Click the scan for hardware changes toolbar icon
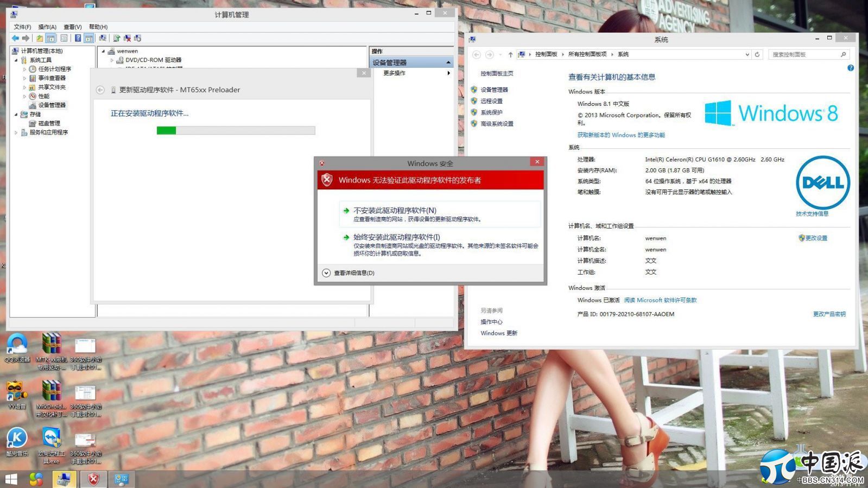 (x=103, y=38)
